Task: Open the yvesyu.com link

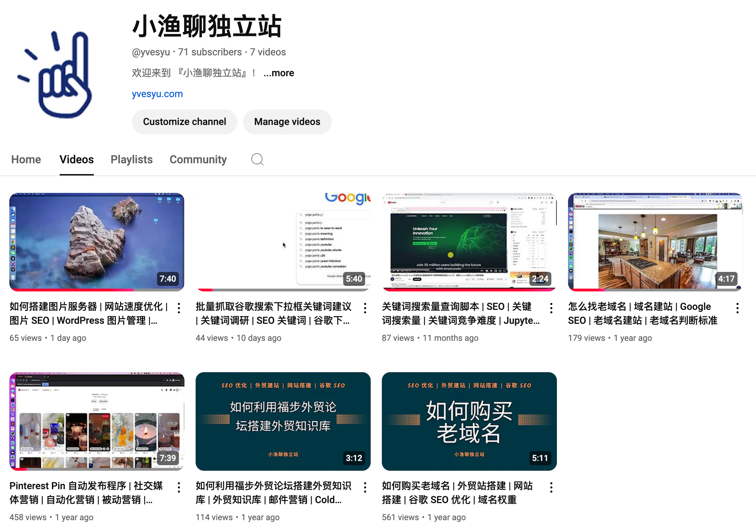Action: coord(157,94)
